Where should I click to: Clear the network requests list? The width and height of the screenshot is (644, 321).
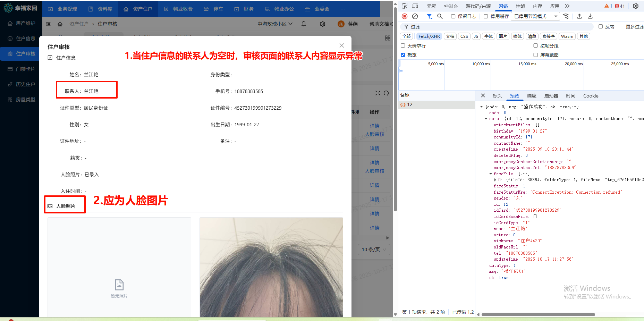point(415,16)
